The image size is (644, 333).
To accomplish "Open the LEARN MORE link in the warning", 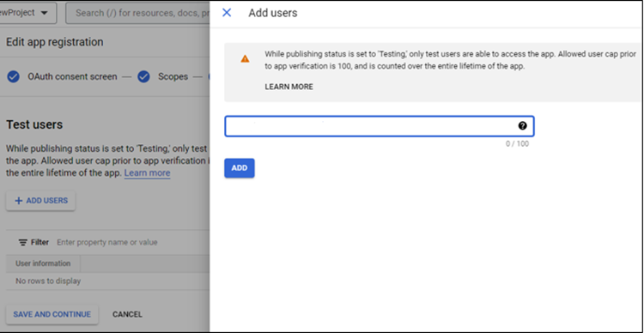I will [289, 87].
